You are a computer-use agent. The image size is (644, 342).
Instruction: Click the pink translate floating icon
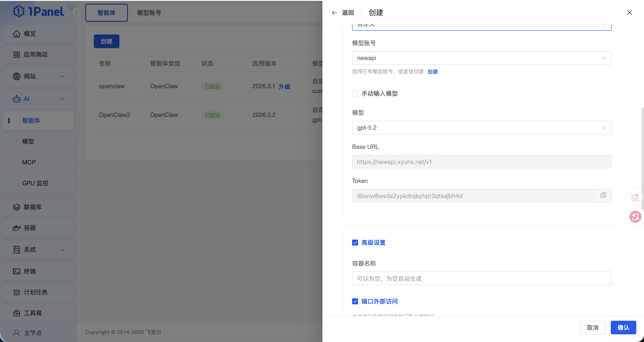635,217
